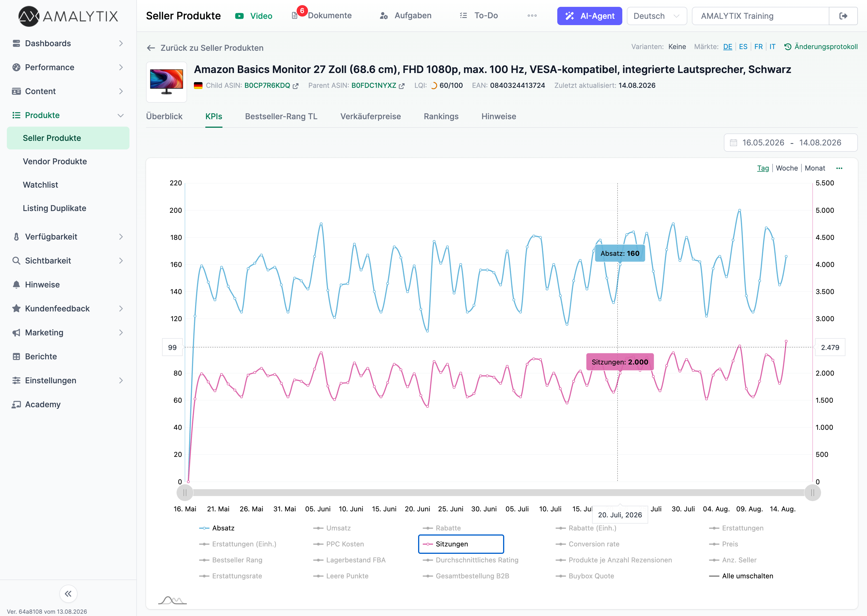Open the three-dot header overflow menu
The height and width of the screenshot is (616, 867).
(532, 16)
